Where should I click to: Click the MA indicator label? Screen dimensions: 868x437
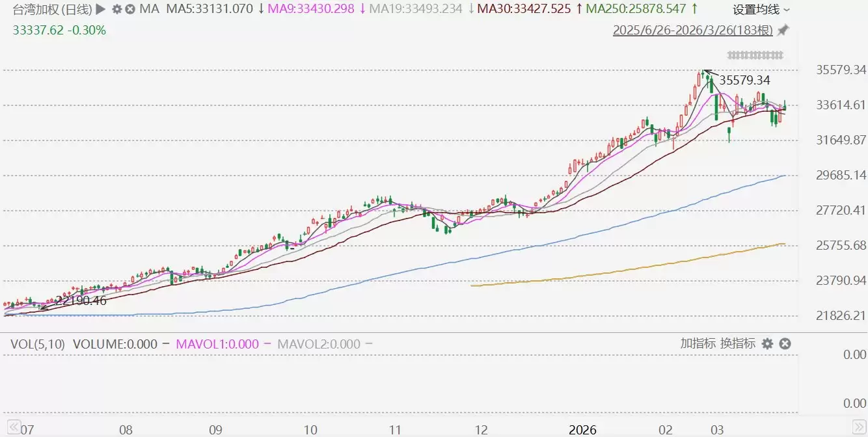tap(149, 9)
